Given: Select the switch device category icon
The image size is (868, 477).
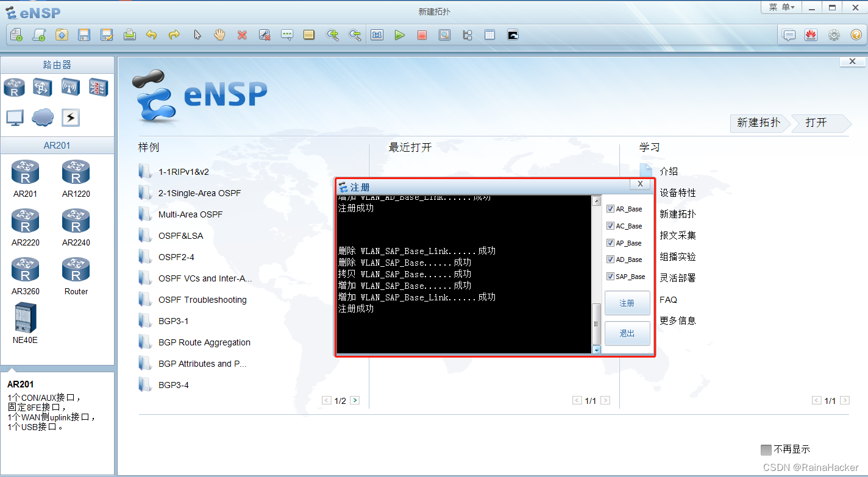Looking at the screenshot, I should pos(42,87).
